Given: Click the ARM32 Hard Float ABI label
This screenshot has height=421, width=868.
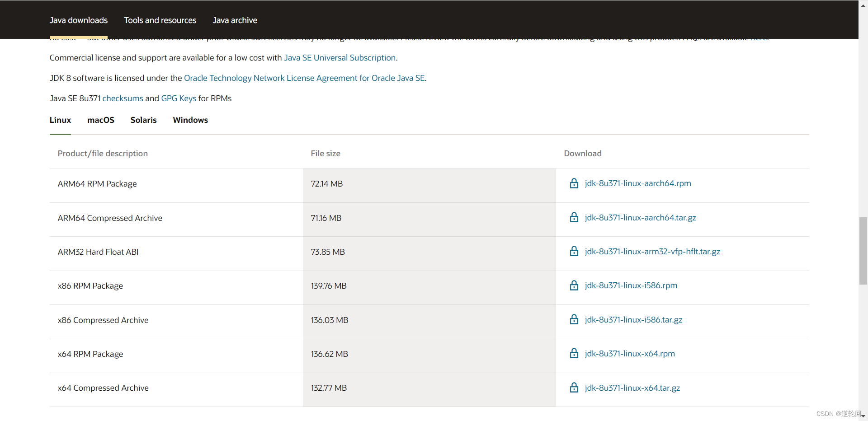Looking at the screenshot, I should [x=98, y=252].
